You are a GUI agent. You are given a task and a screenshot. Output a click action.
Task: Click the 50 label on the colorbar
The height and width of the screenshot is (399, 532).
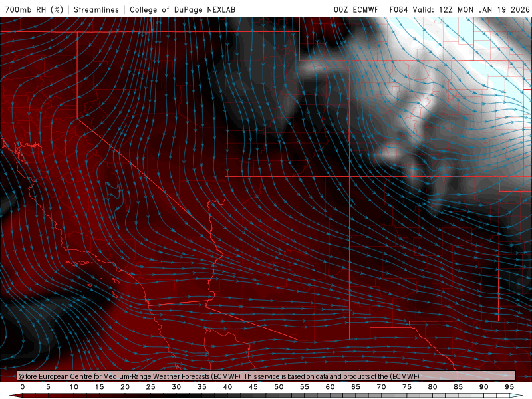pos(279,387)
